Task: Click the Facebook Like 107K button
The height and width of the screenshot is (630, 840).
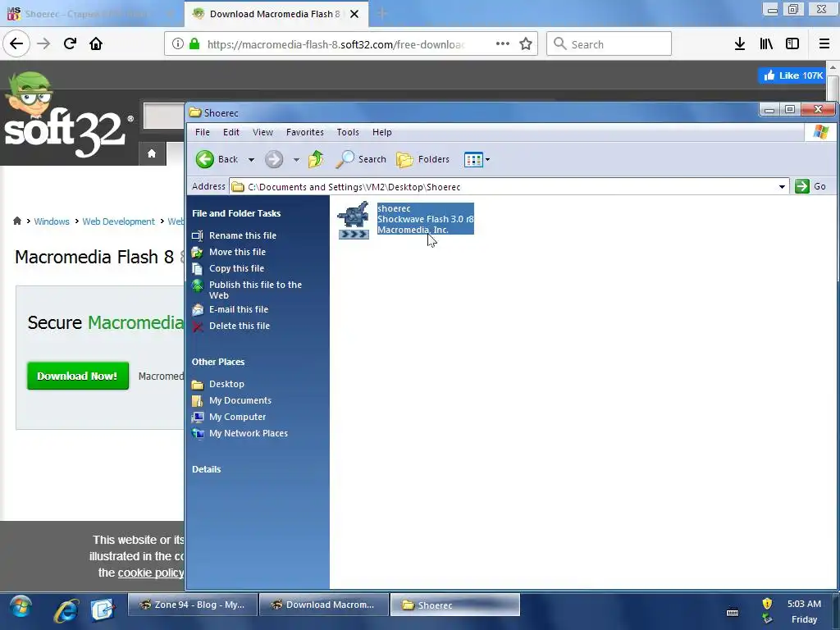Action: 792,75
